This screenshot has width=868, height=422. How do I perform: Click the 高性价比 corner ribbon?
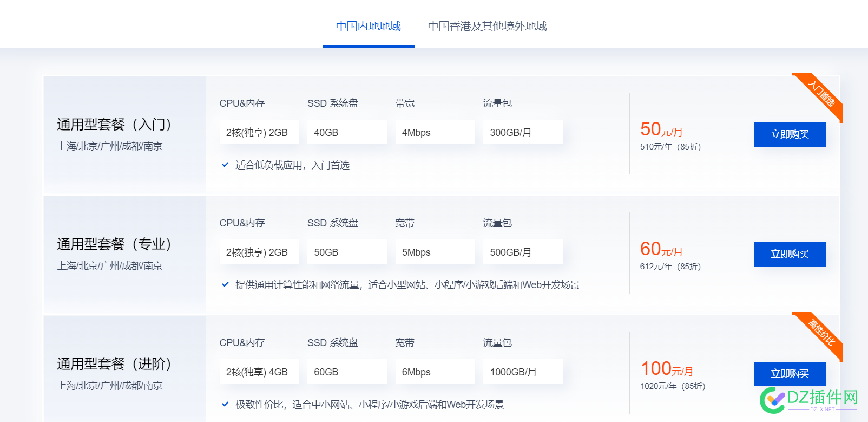click(821, 333)
